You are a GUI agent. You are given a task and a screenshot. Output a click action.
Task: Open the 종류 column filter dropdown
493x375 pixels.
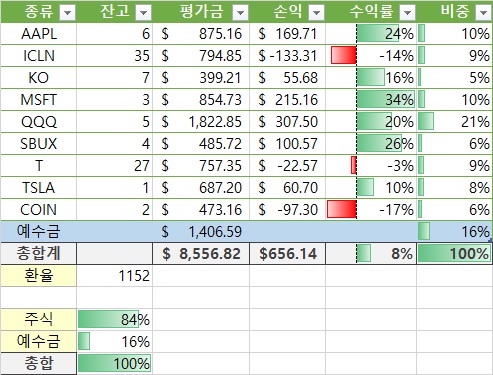pos(67,13)
